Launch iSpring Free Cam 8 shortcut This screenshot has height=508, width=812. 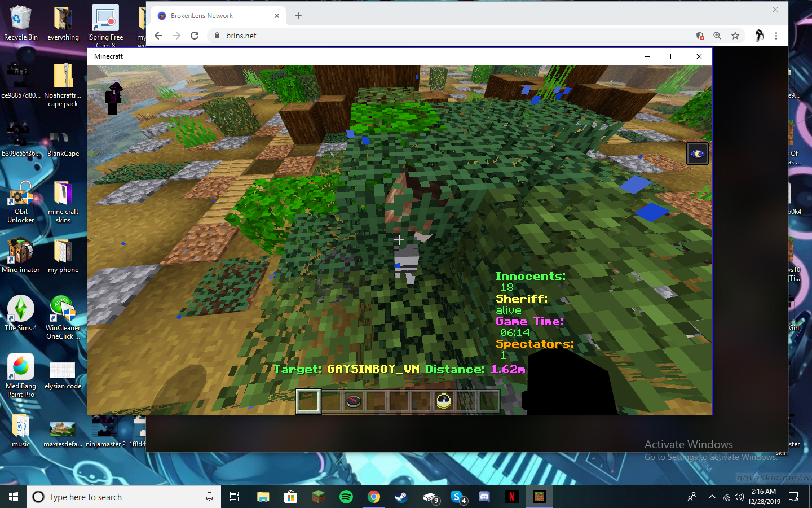[x=105, y=25]
